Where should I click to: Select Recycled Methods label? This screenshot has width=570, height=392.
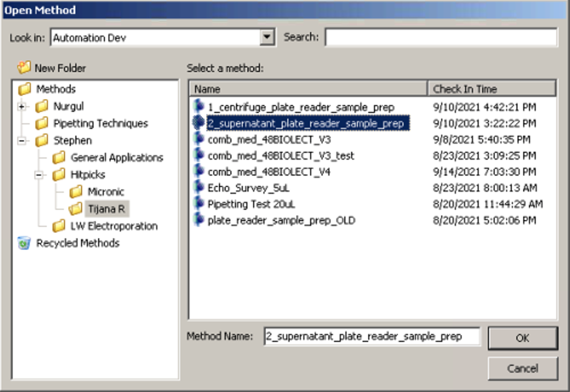78,243
